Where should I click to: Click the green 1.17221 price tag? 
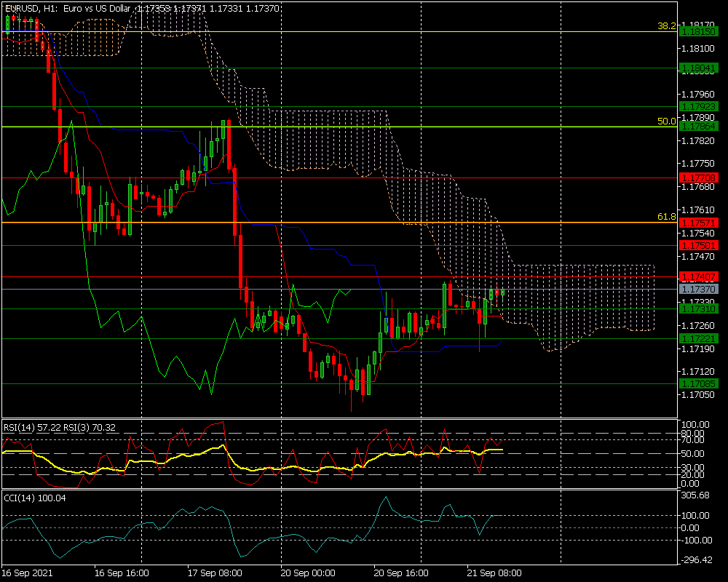[x=698, y=339]
